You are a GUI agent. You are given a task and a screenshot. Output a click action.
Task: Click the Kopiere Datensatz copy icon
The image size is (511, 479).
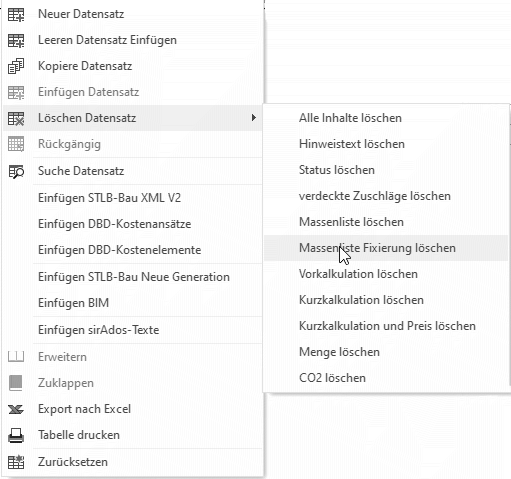point(16,66)
